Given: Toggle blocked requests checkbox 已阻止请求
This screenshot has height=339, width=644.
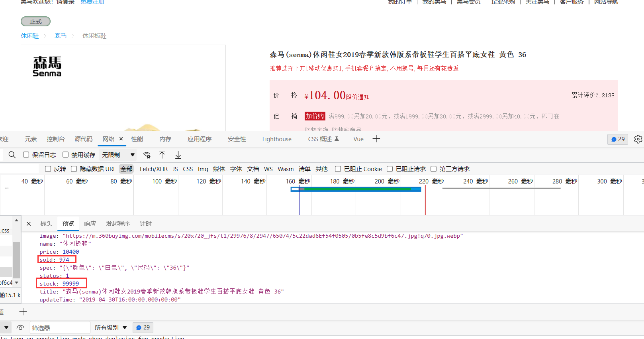Looking at the screenshot, I should [x=390, y=169].
